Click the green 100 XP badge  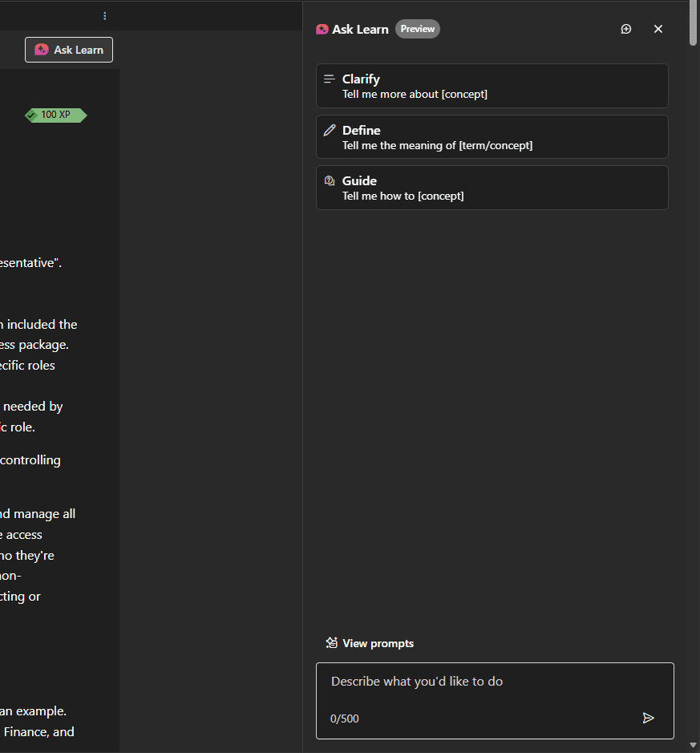[x=55, y=115]
